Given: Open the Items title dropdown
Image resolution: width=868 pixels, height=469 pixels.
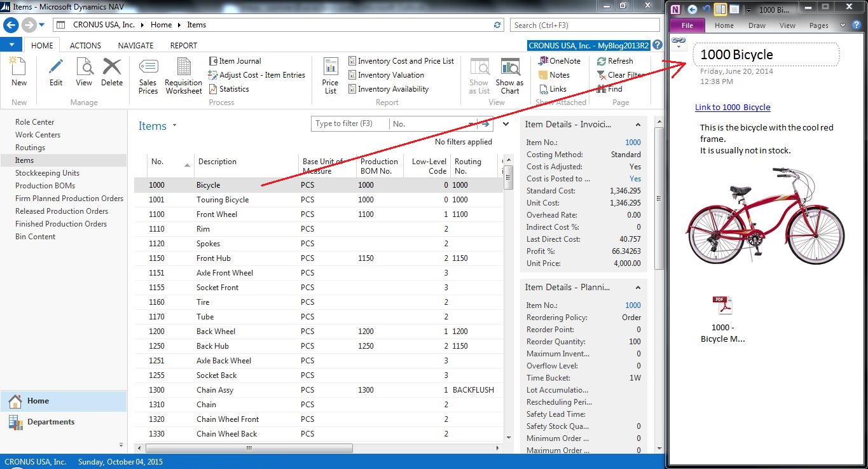Looking at the screenshot, I should [x=174, y=126].
